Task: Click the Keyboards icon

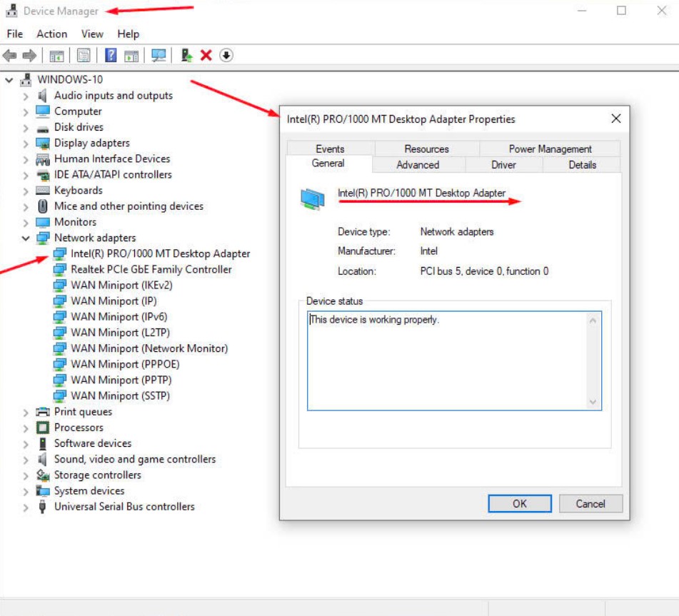Action: click(x=42, y=191)
